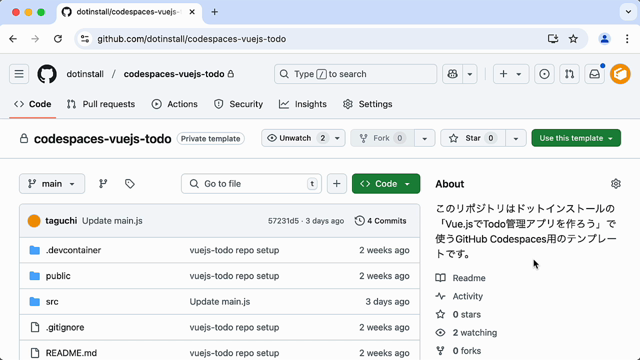The image size is (640, 360).
Task: Open the Chrome profile icon
Action: coord(604,39)
